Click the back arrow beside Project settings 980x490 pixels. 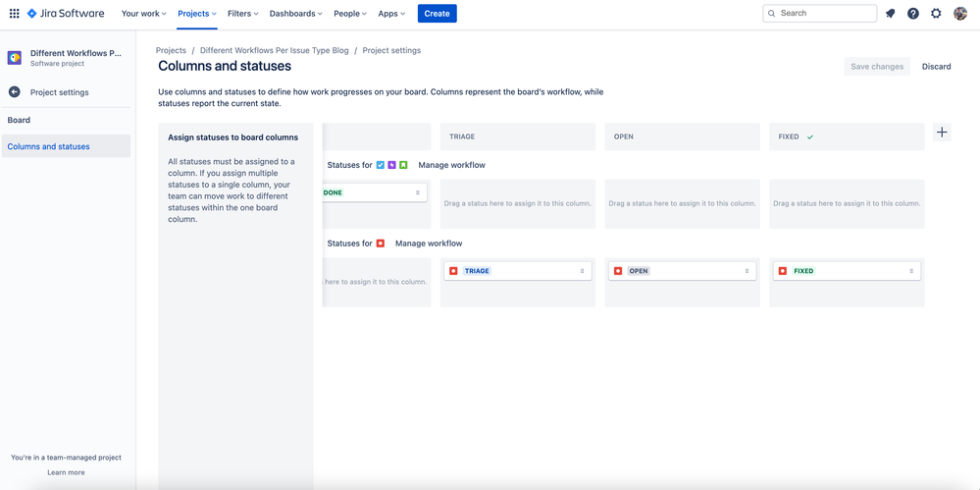15,92
